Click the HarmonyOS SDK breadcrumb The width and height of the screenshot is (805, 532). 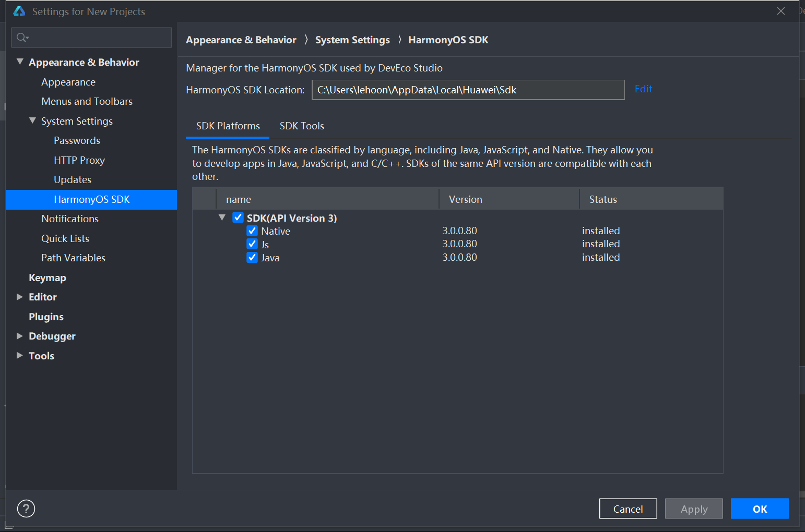click(448, 40)
